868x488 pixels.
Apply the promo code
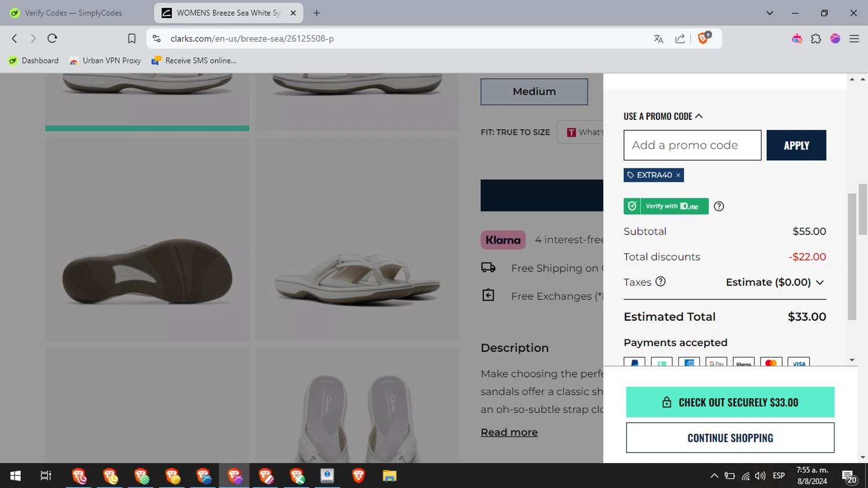pyautogui.click(x=796, y=145)
